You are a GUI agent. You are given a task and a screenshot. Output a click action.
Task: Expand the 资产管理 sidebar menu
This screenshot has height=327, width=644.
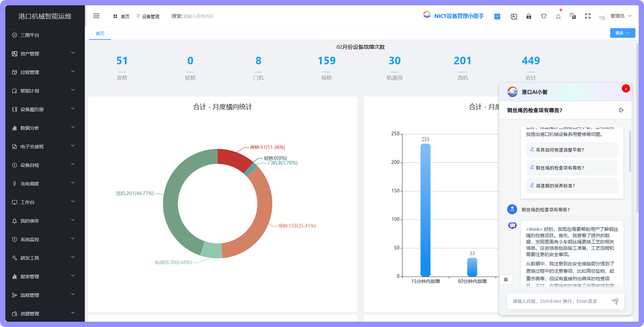coord(44,53)
